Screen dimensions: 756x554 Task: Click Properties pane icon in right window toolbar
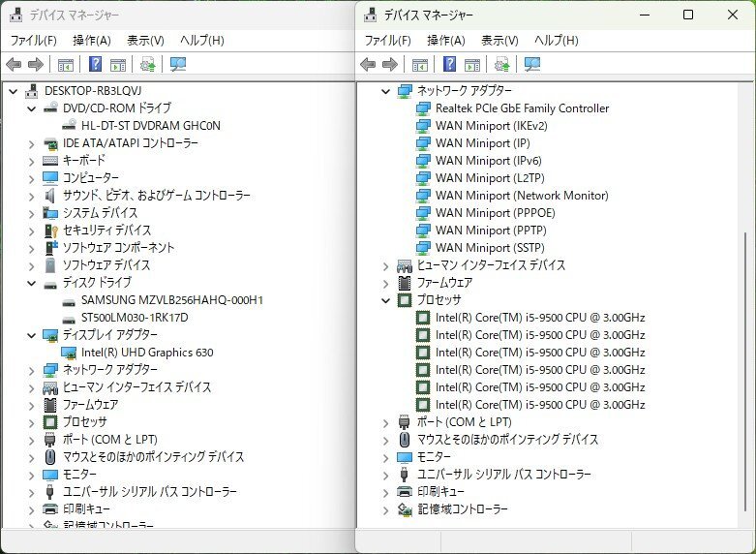[472, 64]
